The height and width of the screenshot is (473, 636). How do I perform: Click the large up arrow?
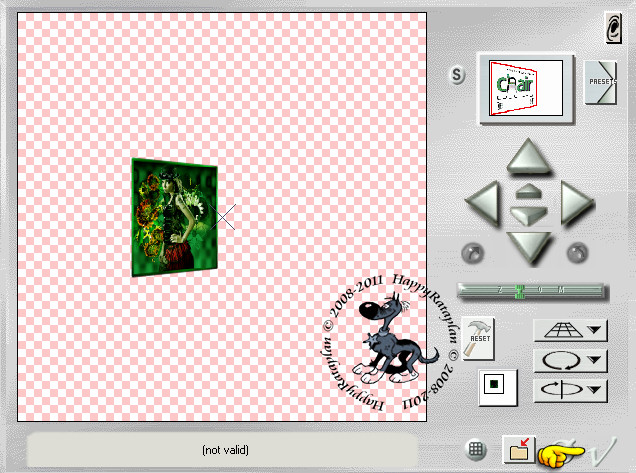point(529,156)
